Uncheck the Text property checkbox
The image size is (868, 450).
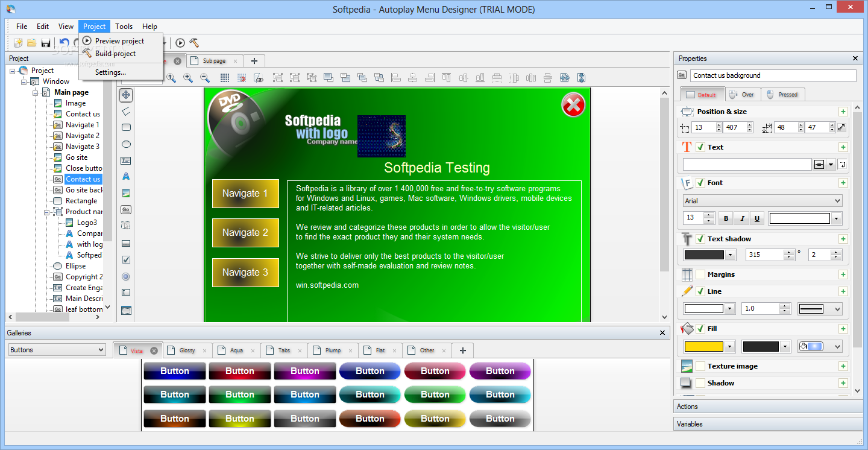pos(700,147)
